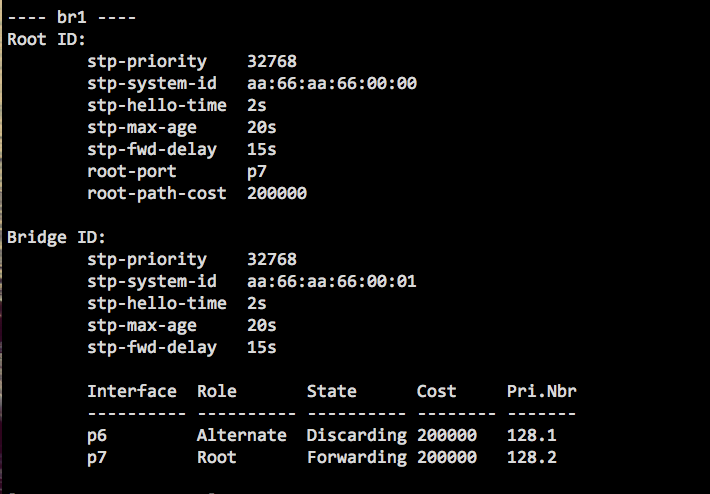Click the Alternate role cell
This screenshot has height=494, width=710.
pyautogui.click(x=241, y=435)
